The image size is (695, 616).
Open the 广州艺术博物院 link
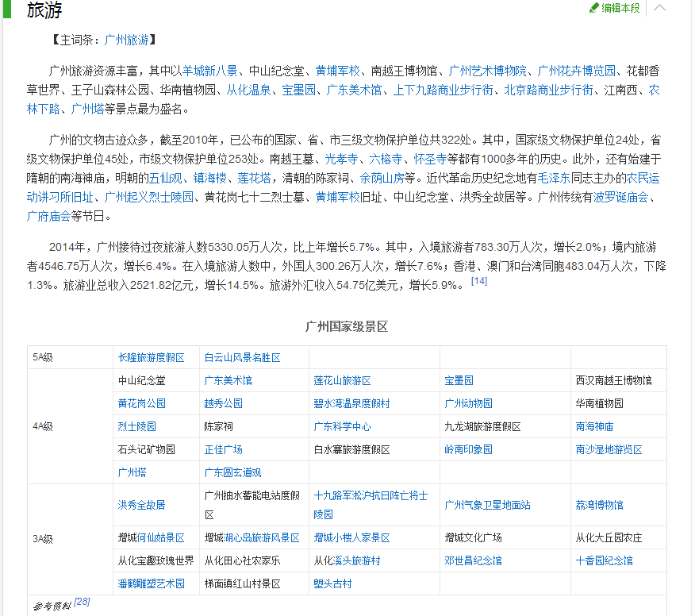[x=488, y=71]
